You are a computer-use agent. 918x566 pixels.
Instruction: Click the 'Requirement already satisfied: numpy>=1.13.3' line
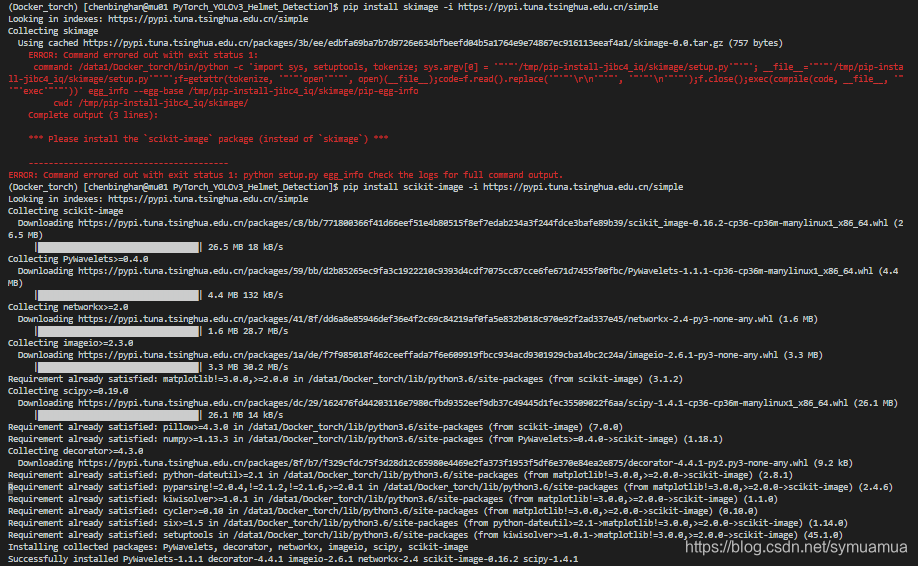(x=365, y=439)
